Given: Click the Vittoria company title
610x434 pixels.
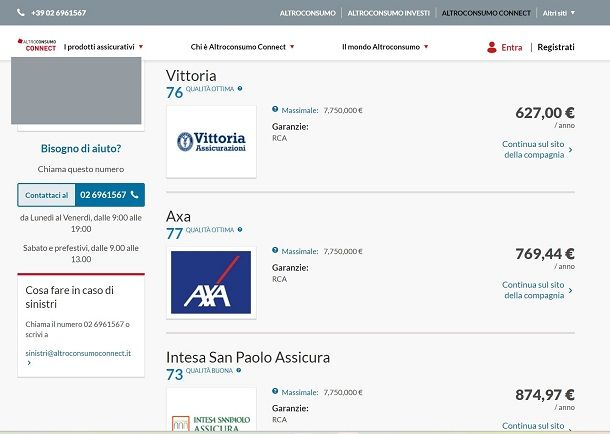Looking at the screenshot, I should (x=191, y=75).
